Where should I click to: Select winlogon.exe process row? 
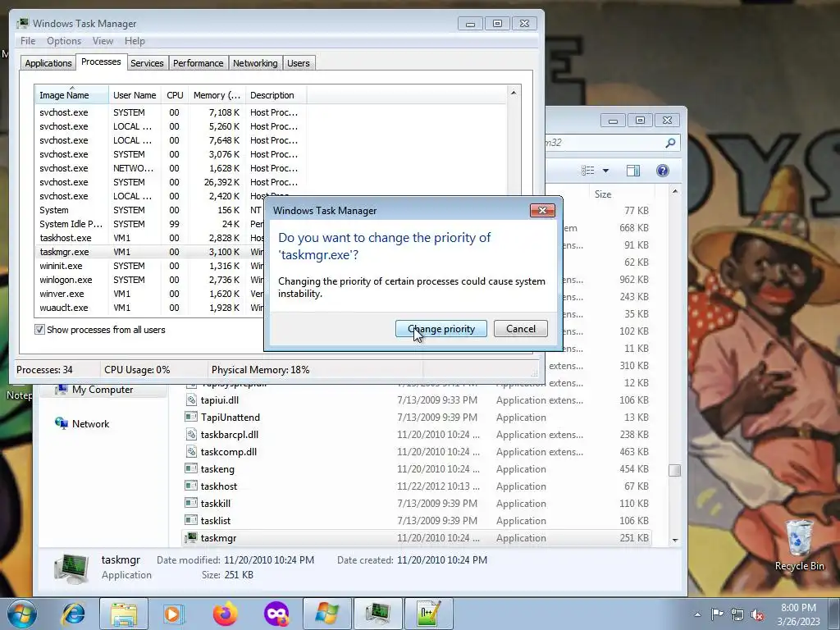(149, 280)
